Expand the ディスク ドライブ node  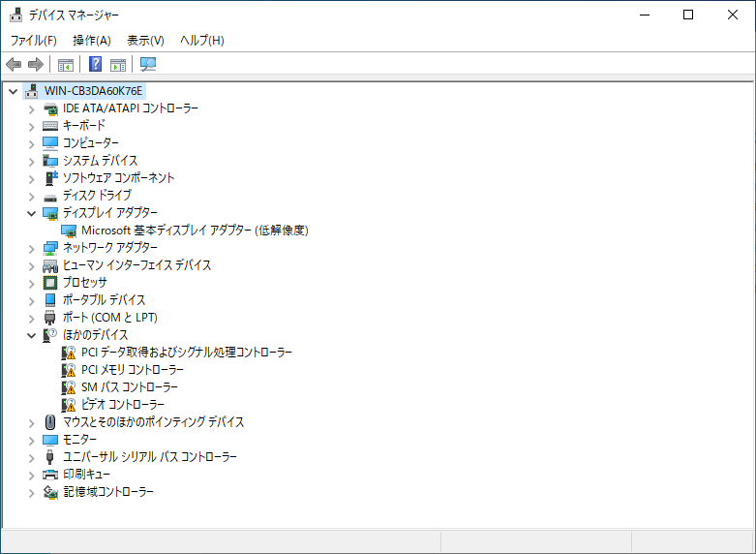(x=31, y=197)
